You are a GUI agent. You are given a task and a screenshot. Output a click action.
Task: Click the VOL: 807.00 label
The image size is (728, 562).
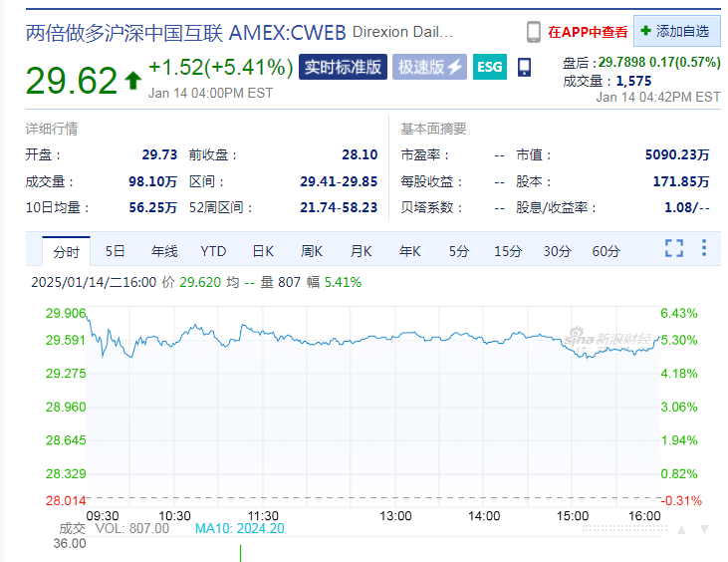(131, 528)
